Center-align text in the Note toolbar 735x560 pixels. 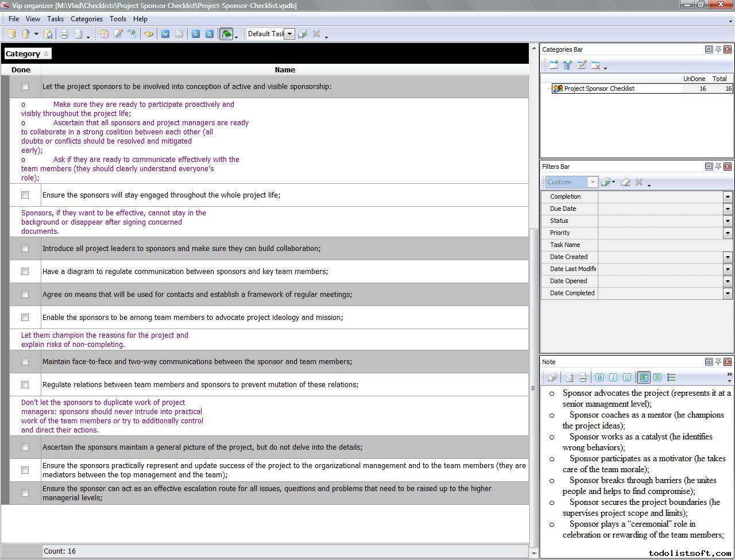click(x=657, y=377)
